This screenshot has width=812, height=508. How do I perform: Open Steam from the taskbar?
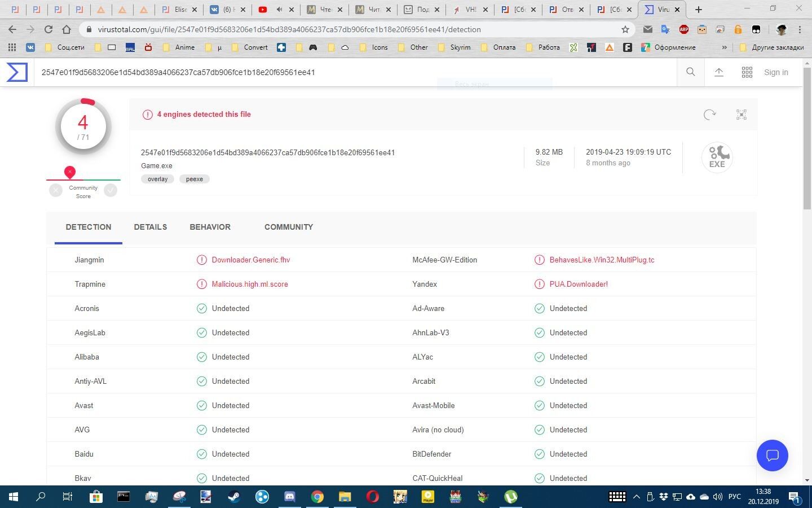(x=234, y=497)
